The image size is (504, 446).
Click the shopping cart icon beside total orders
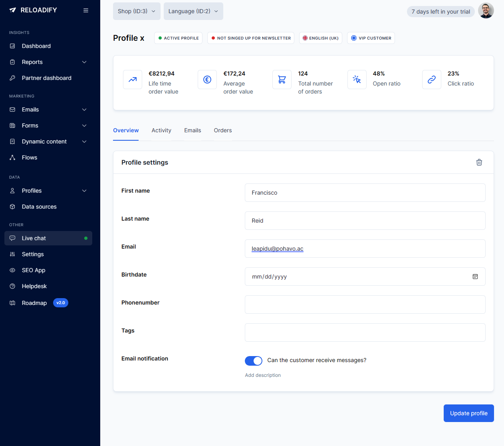pyautogui.click(x=282, y=79)
